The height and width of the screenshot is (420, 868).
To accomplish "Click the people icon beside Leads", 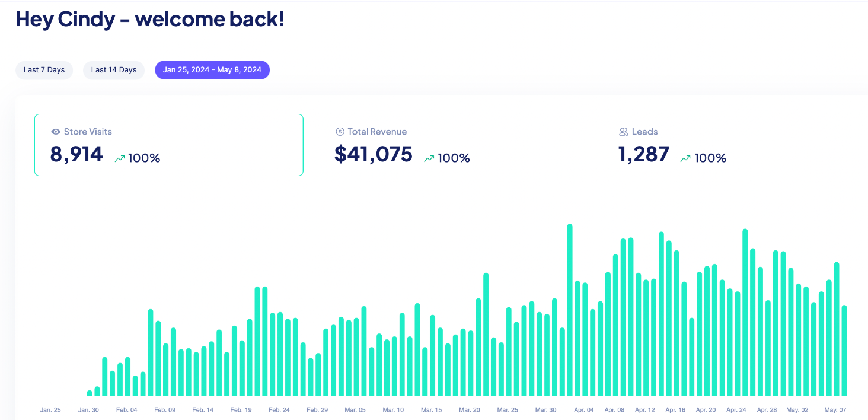I will click(624, 132).
